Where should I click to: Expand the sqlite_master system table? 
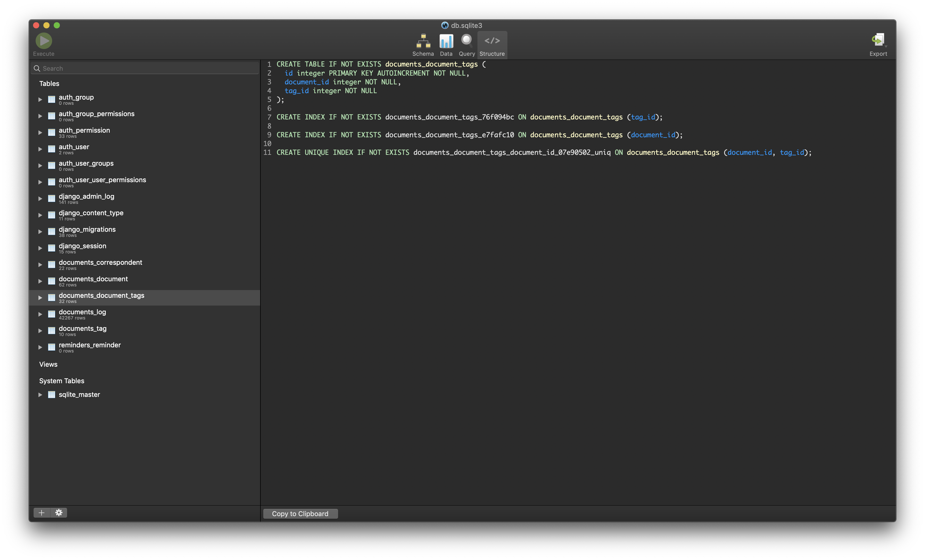[x=40, y=395]
